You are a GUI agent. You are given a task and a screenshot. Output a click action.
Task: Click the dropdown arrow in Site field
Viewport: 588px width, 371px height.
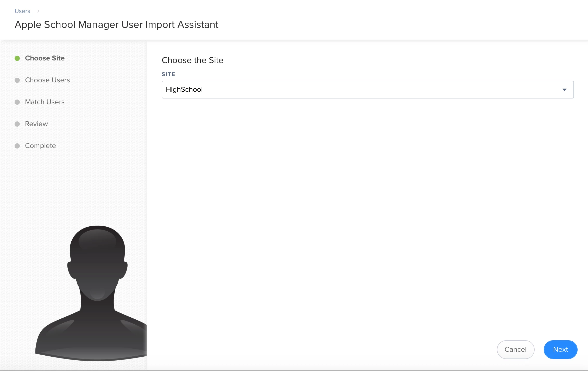[x=564, y=90]
